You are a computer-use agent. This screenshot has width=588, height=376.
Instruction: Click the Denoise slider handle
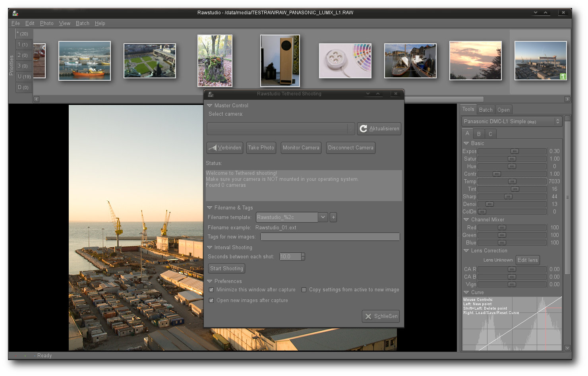(489, 204)
